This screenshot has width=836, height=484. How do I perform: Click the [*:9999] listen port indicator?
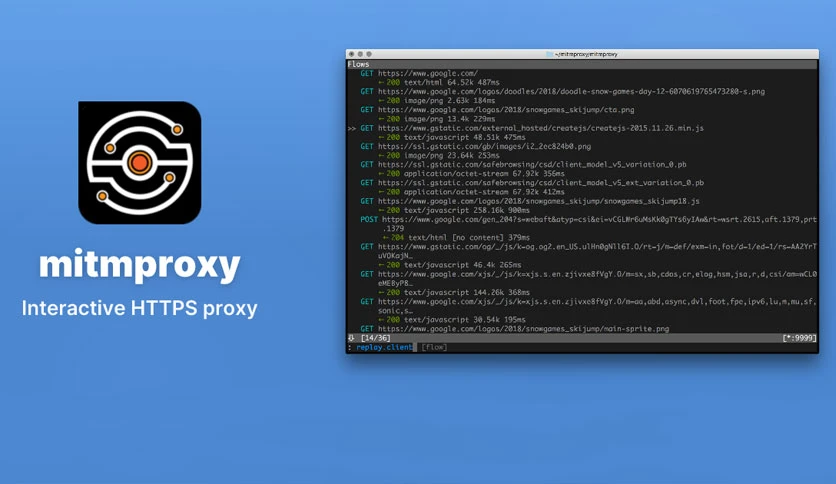point(799,338)
